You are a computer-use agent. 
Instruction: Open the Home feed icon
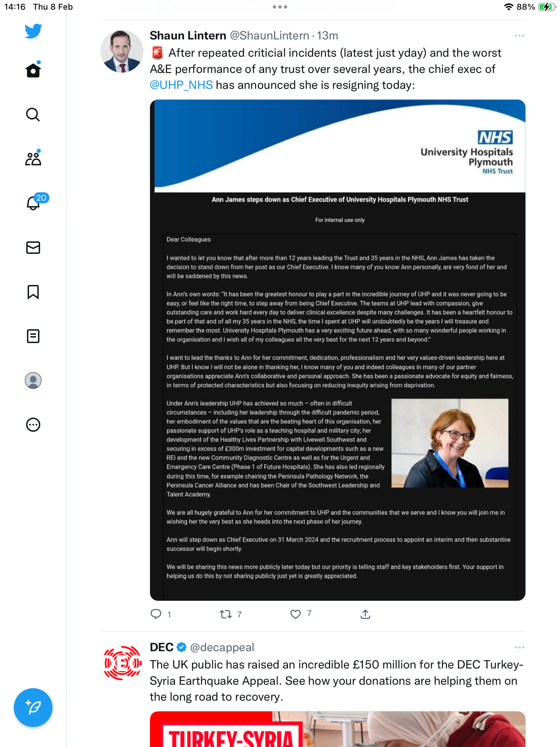click(33, 70)
